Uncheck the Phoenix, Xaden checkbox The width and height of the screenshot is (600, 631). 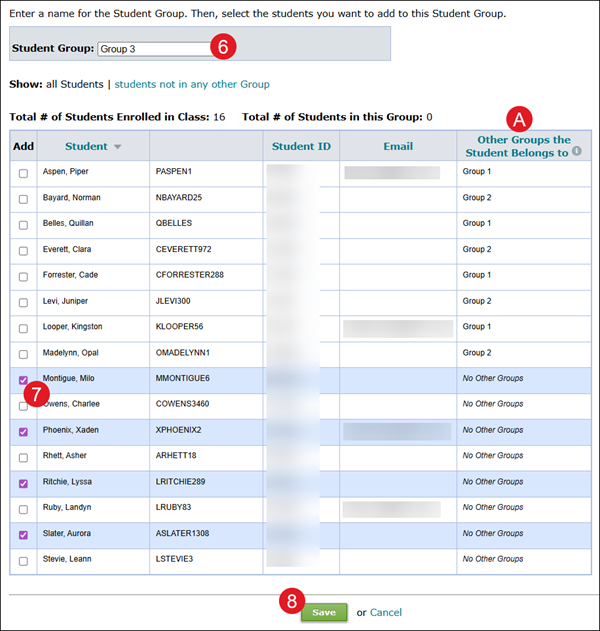pyautogui.click(x=23, y=431)
